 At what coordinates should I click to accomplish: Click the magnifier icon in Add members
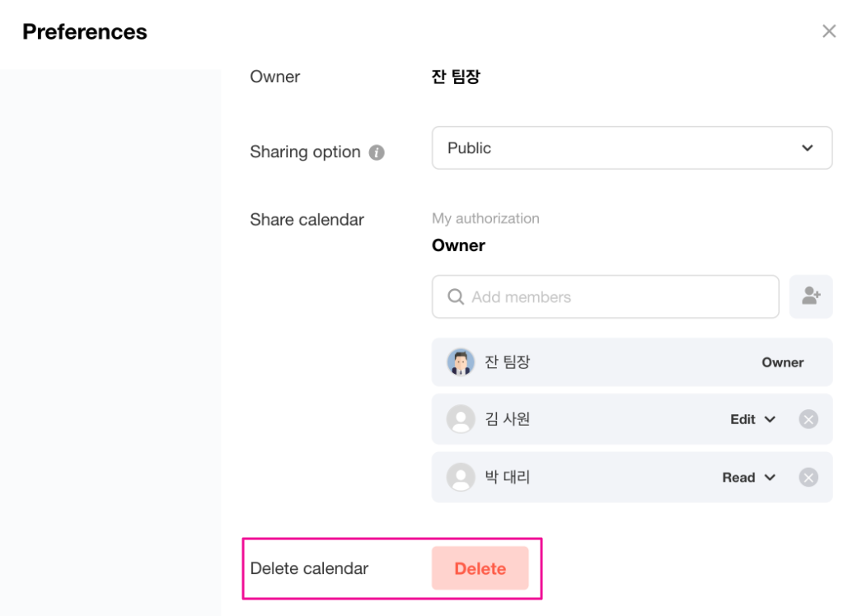point(456,296)
